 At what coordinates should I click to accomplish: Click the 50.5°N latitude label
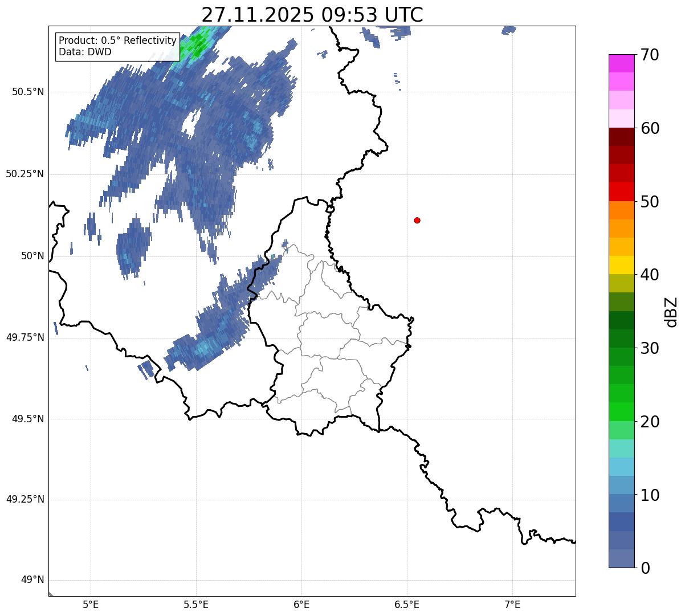[27, 92]
